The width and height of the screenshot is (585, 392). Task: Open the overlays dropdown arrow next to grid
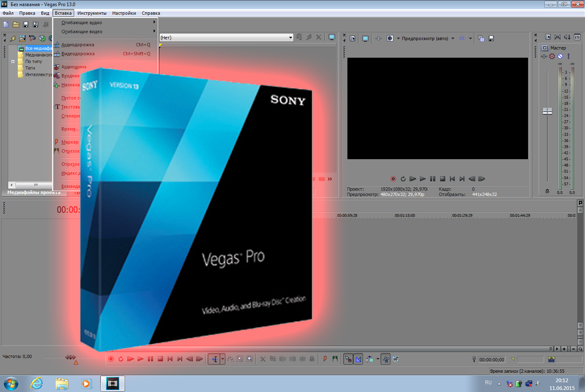[470, 38]
